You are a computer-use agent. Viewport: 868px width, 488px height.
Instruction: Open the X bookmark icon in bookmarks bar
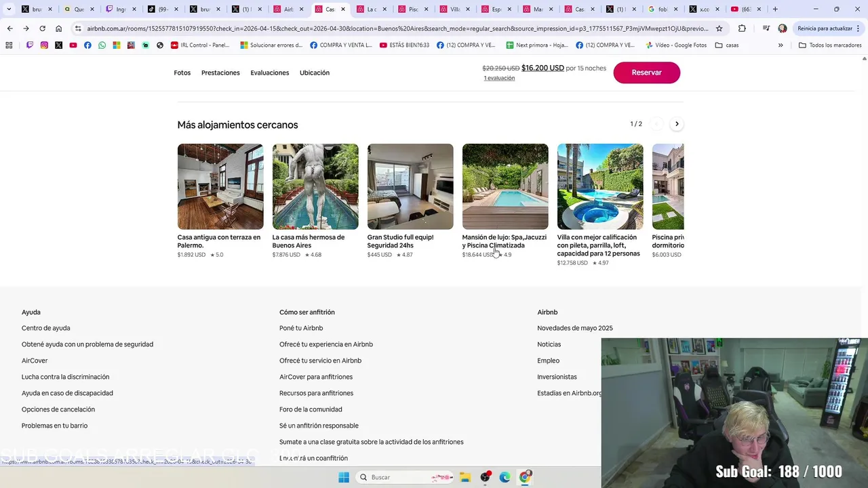58,45
